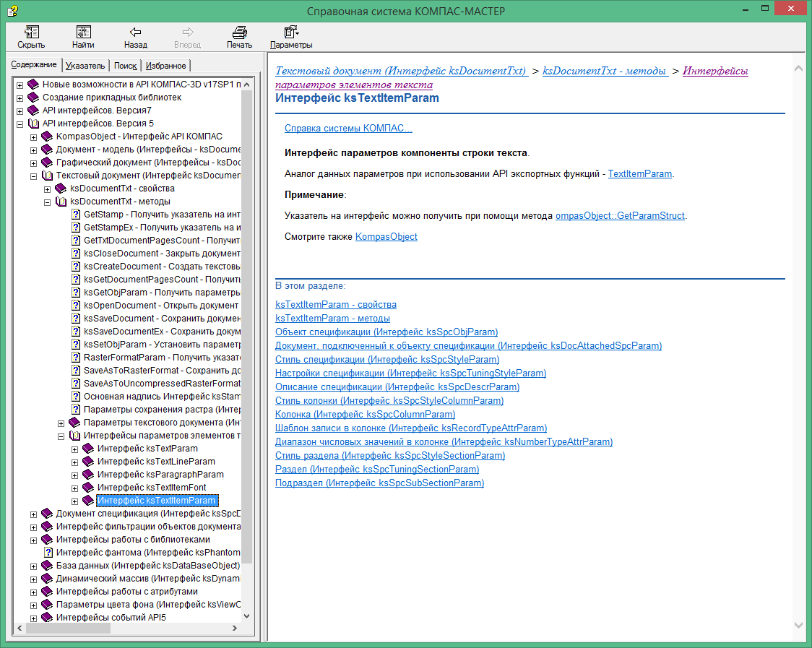Screen dimensions: 812x648
Task: Select Графический документ tree entry
Action: (148, 163)
